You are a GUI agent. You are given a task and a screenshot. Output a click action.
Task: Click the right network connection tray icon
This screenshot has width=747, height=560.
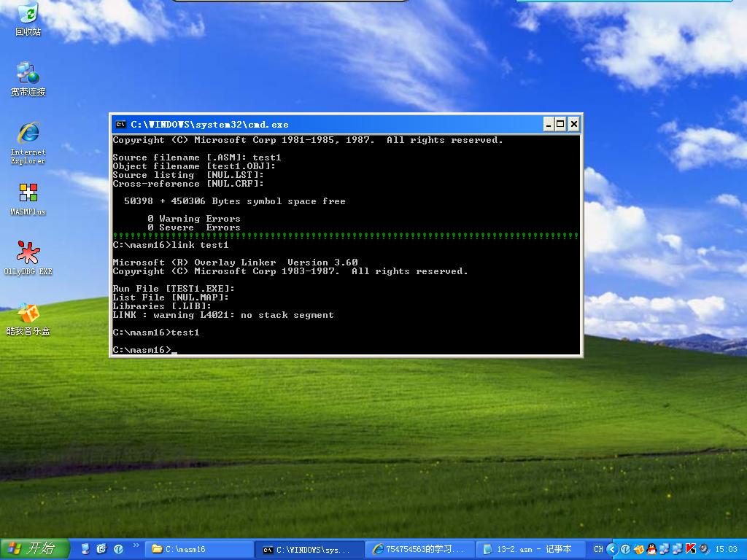point(677,549)
